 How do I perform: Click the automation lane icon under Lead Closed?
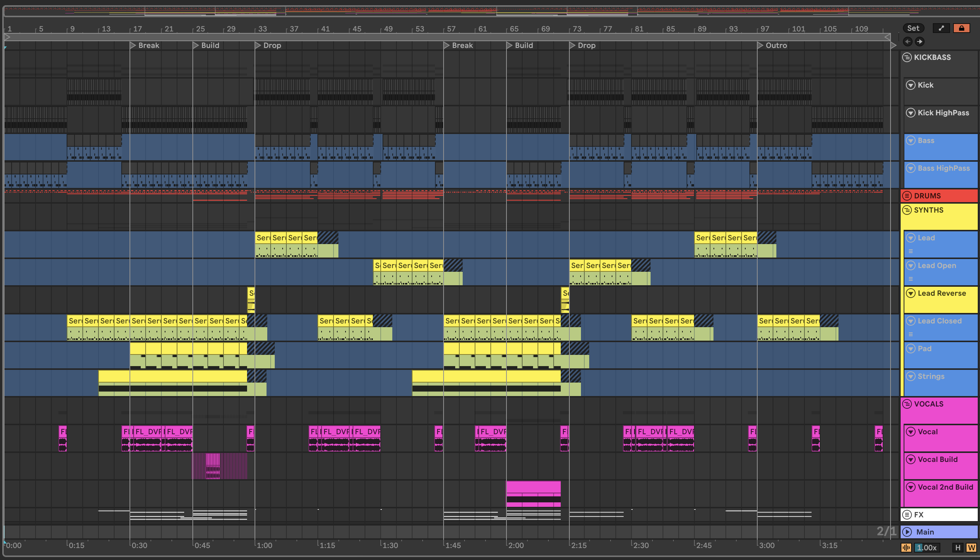pos(910,334)
